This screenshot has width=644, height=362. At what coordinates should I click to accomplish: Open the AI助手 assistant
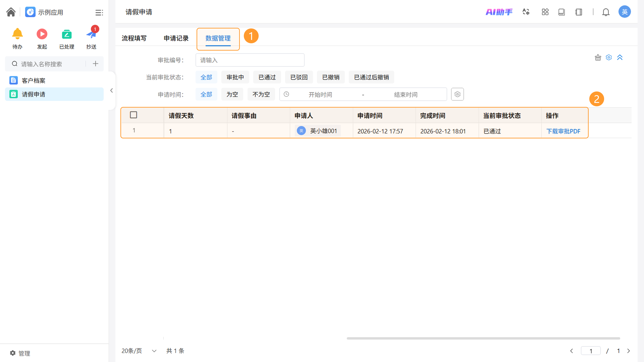point(499,12)
